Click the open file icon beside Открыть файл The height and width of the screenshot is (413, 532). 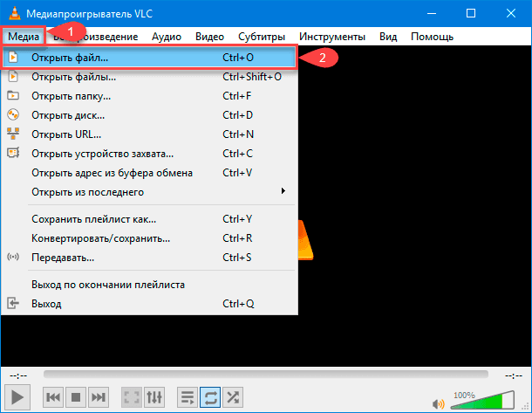click(x=13, y=57)
